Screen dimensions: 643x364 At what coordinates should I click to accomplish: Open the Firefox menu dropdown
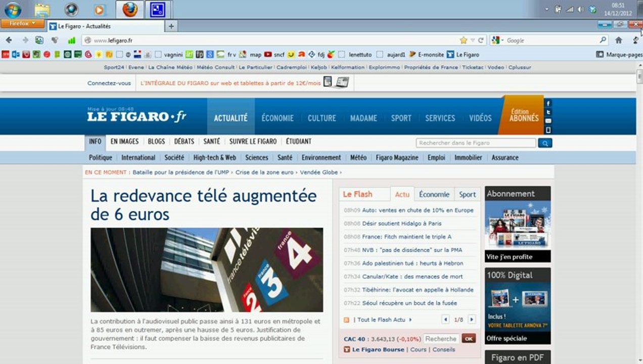[22, 24]
